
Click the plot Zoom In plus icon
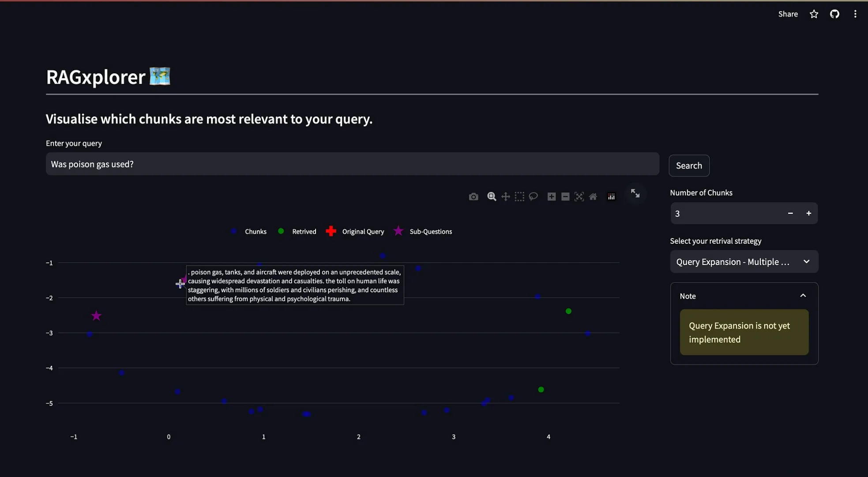click(552, 197)
